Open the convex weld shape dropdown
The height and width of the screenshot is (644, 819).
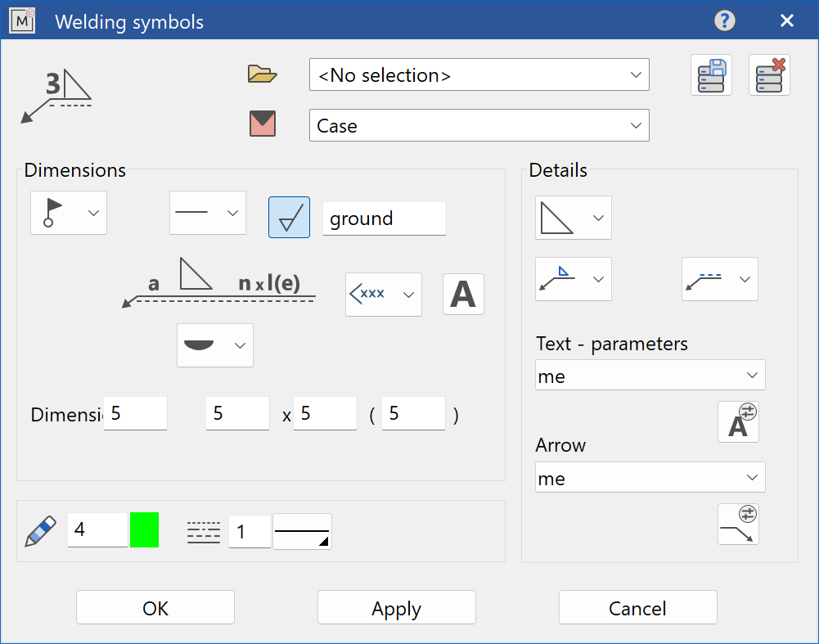click(x=215, y=345)
